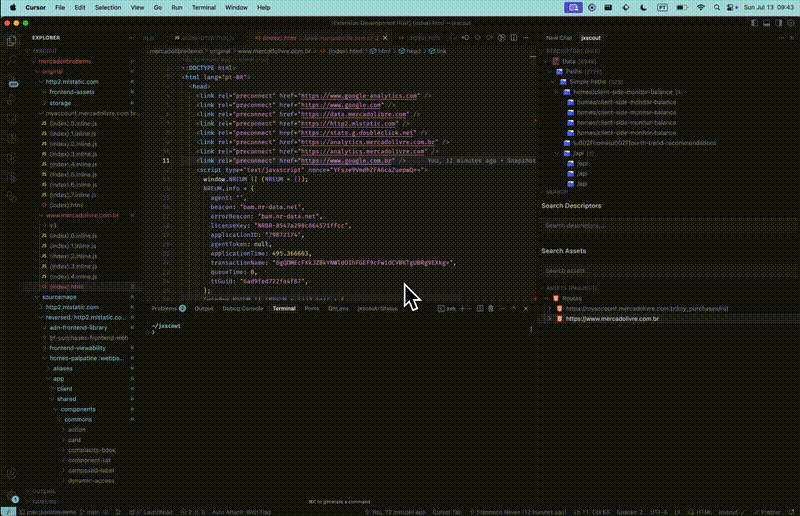Select the jxscout tab in the right sidebar
This screenshot has height=516, width=800.
pyautogui.click(x=591, y=38)
